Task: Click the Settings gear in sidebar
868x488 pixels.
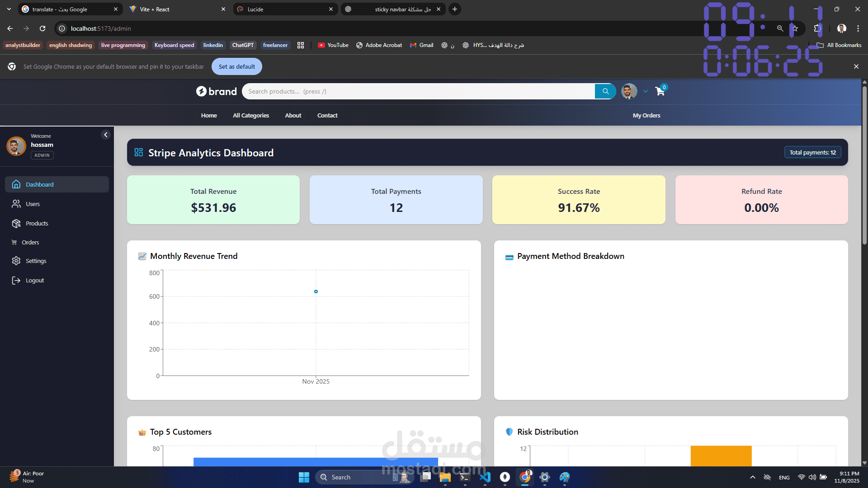Action: pyautogui.click(x=16, y=261)
